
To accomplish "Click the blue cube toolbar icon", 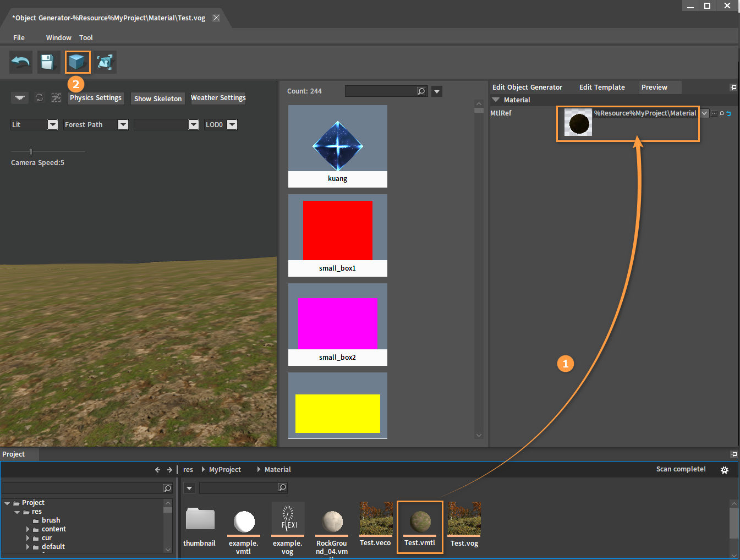I will click(77, 62).
